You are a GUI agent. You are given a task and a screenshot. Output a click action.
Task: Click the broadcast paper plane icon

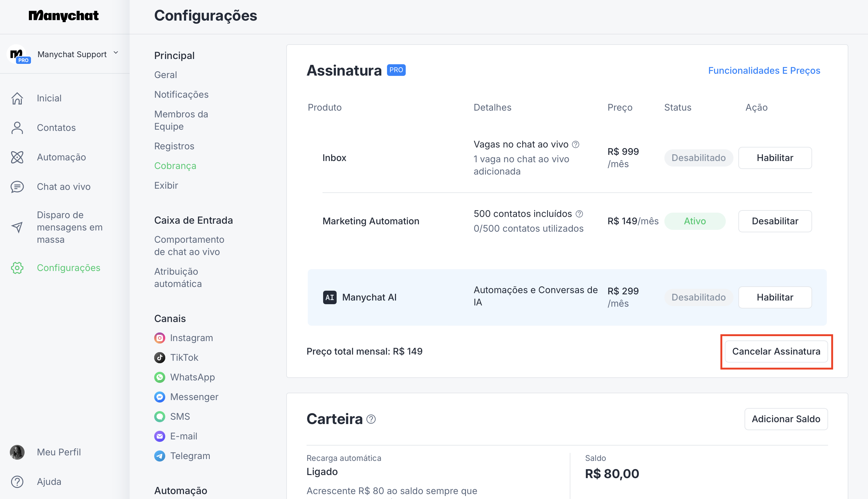pos(17,227)
